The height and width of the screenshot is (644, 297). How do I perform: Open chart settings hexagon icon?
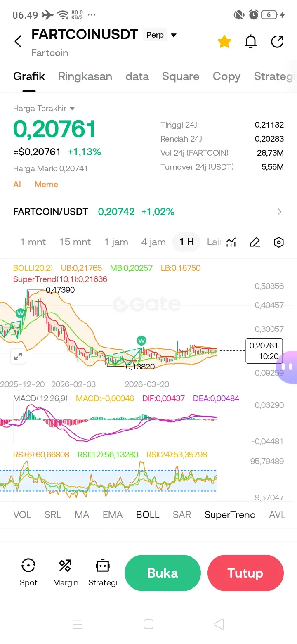point(279,242)
